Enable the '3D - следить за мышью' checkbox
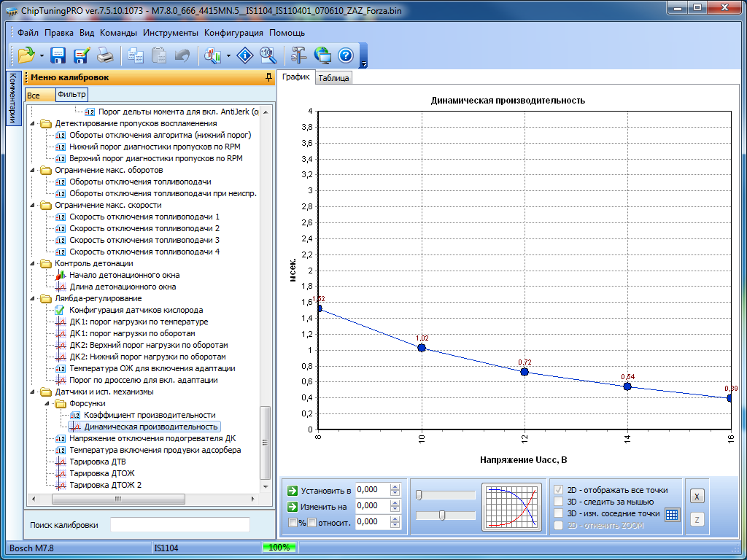 (x=560, y=502)
